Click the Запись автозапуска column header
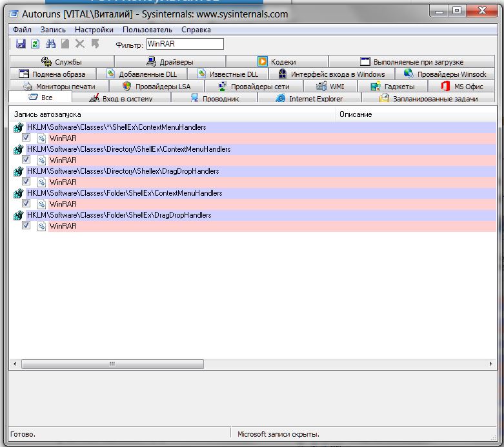504x447 pixels. 172,114
